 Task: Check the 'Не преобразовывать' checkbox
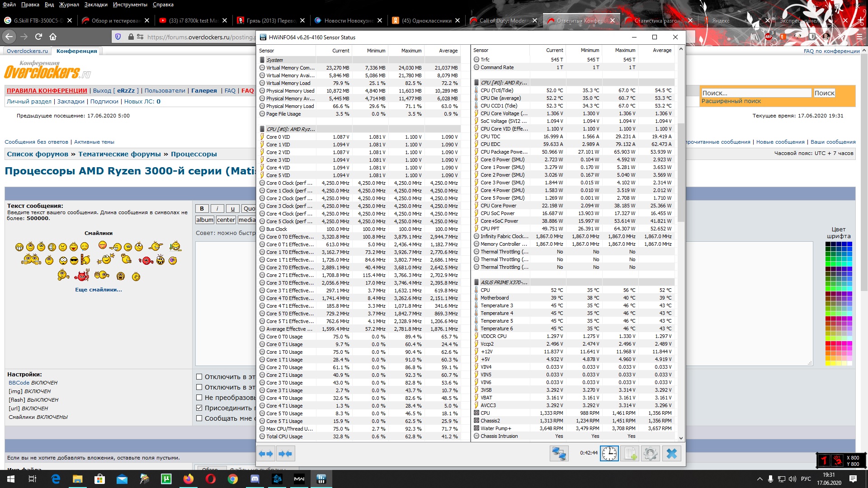(x=199, y=397)
